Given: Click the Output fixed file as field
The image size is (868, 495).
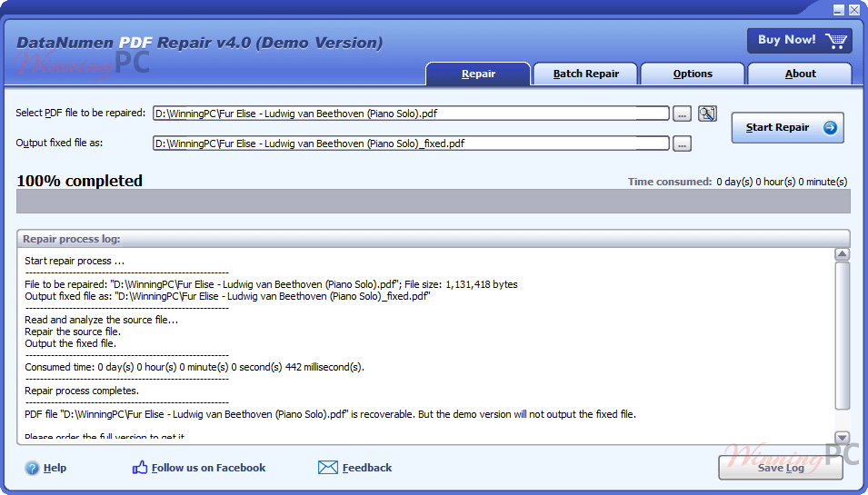Looking at the screenshot, I should (x=411, y=144).
